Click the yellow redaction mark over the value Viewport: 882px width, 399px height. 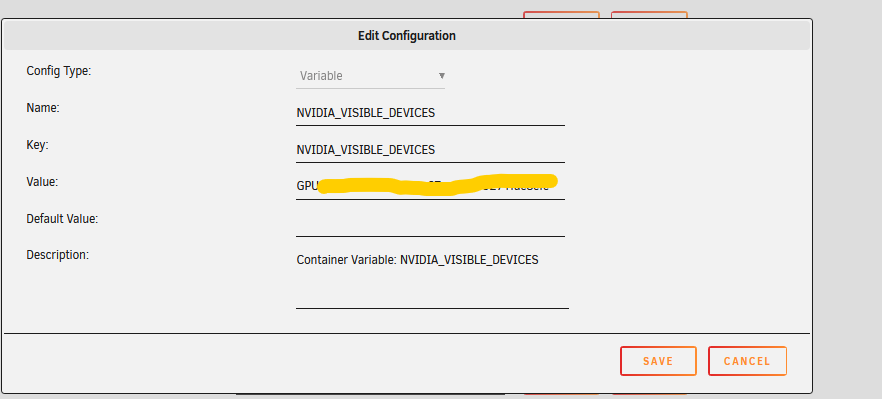438,185
